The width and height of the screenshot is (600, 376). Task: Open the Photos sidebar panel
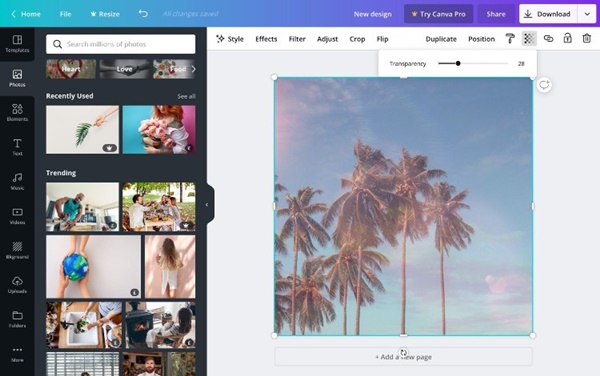pyautogui.click(x=17, y=78)
